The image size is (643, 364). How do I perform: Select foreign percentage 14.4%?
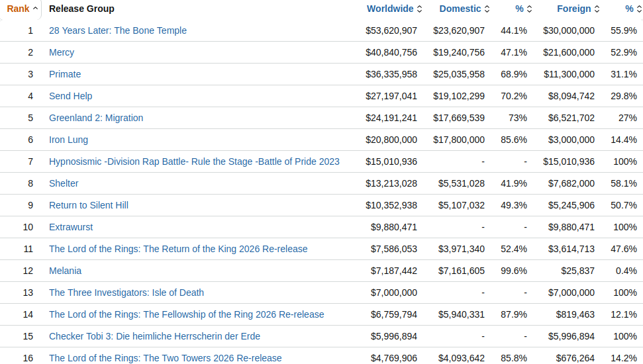point(624,140)
